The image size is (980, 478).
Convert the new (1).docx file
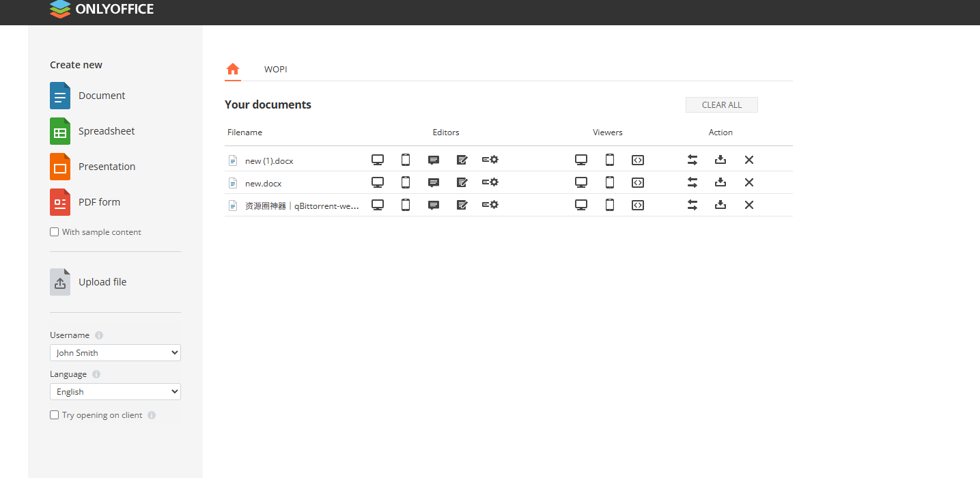pyautogui.click(x=692, y=160)
